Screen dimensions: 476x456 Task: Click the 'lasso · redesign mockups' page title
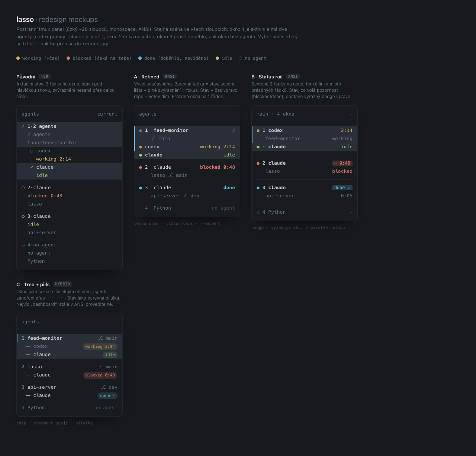coord(57,19)
